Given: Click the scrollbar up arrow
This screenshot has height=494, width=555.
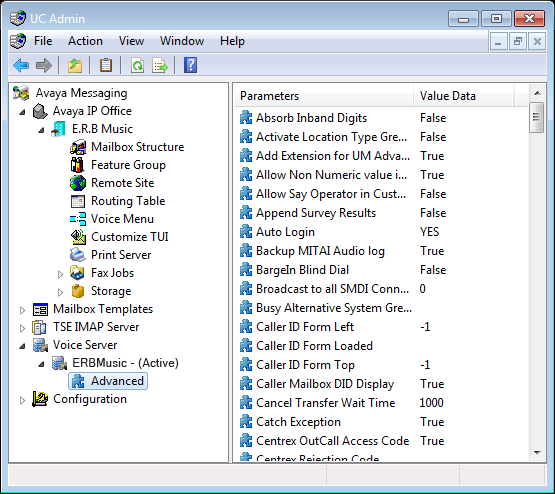Looking at the screenshot, I should (537, 93).
